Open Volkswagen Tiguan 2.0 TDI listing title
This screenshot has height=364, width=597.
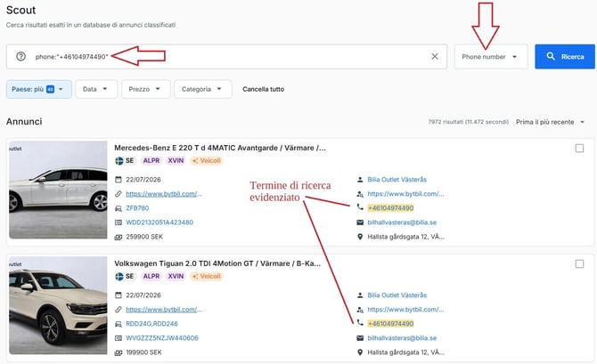[217, 263]
